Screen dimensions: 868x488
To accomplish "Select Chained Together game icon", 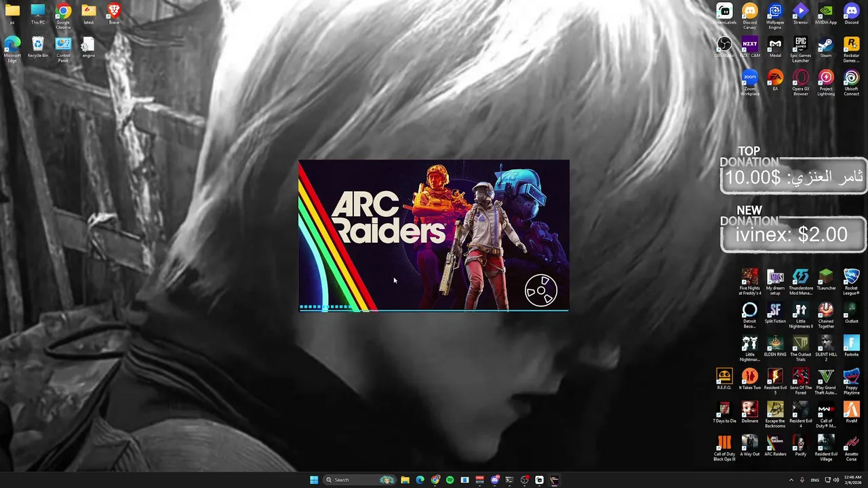I will tap(826, 315).
